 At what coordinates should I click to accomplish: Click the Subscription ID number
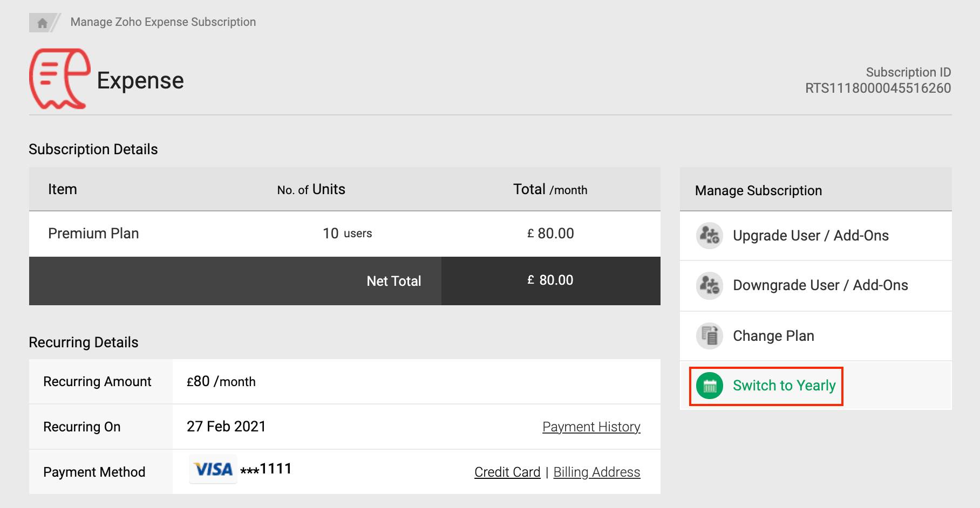[877, 88]
